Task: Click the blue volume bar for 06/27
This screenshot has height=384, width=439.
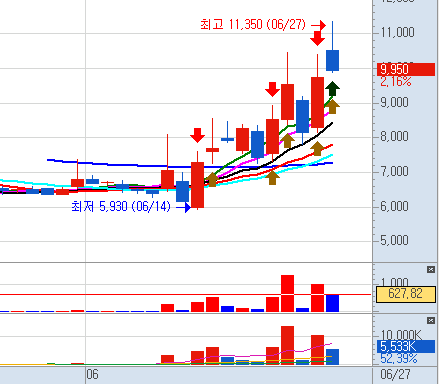Action: pos(332,357)
